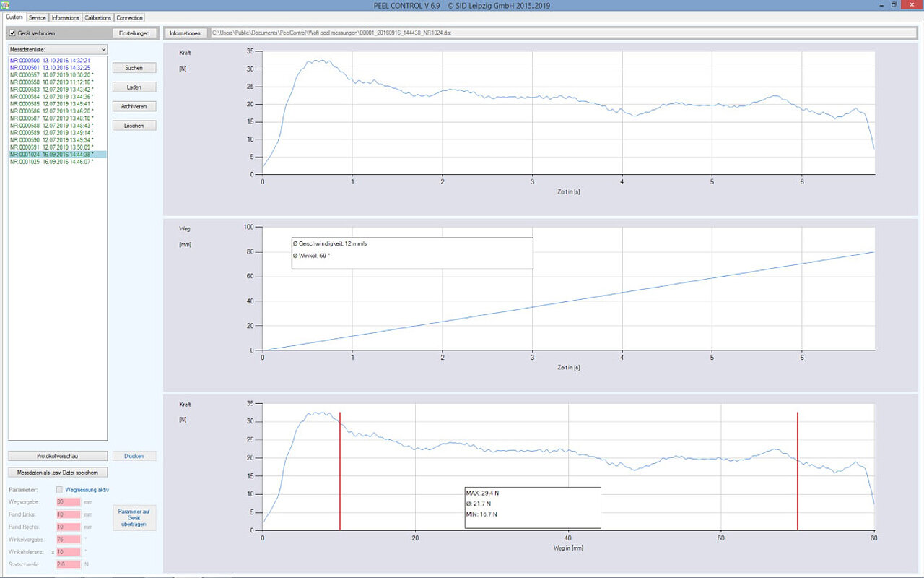The width and height of the screenshot is (924, 578).
Task: Go to the Connection tab
Action: [x=130, y=17]
